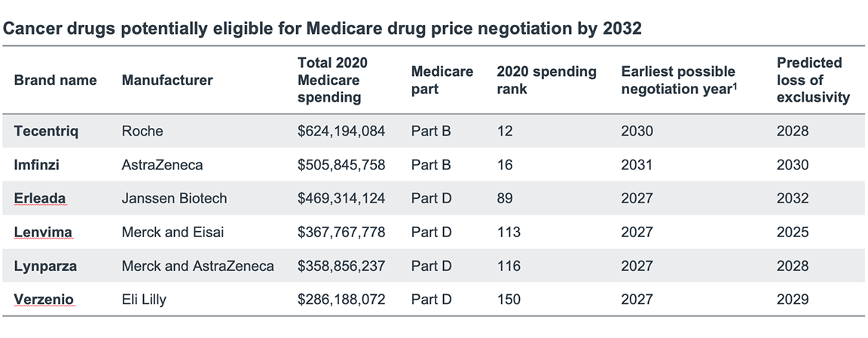Select the 2020 spending rank header
The height and width of the screenshot is (338, 868).
click(546, 81)
